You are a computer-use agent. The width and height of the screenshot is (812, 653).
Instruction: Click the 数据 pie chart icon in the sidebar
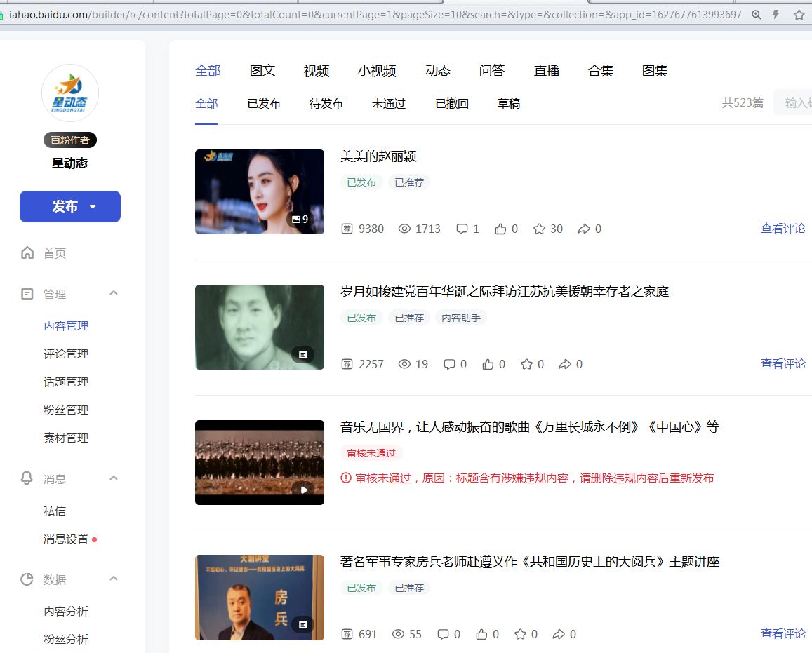(27, 579)
